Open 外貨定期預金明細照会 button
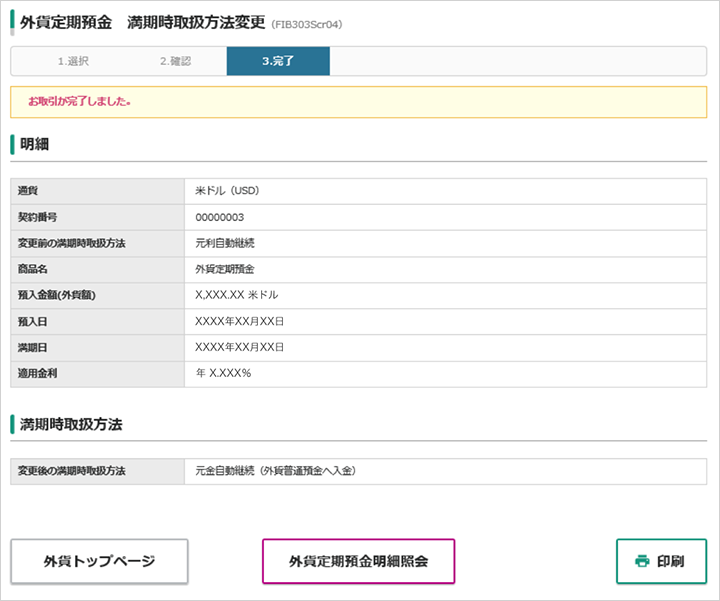 [358, 561]
